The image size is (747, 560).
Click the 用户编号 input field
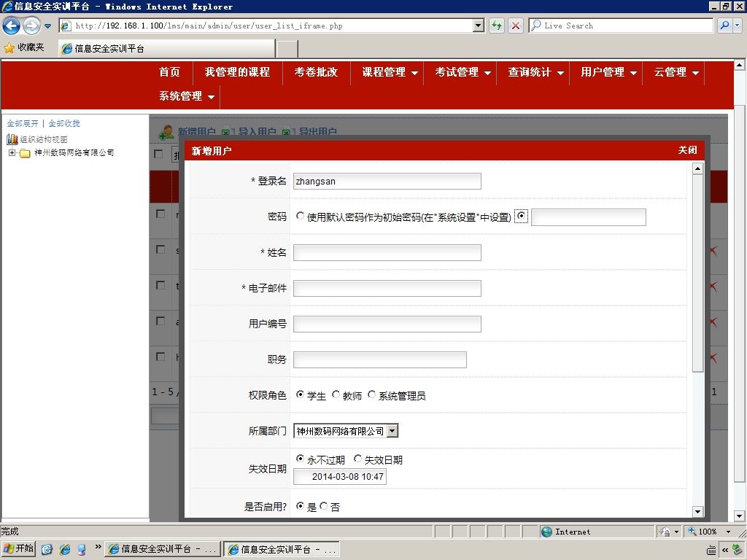tap(387, 324)
